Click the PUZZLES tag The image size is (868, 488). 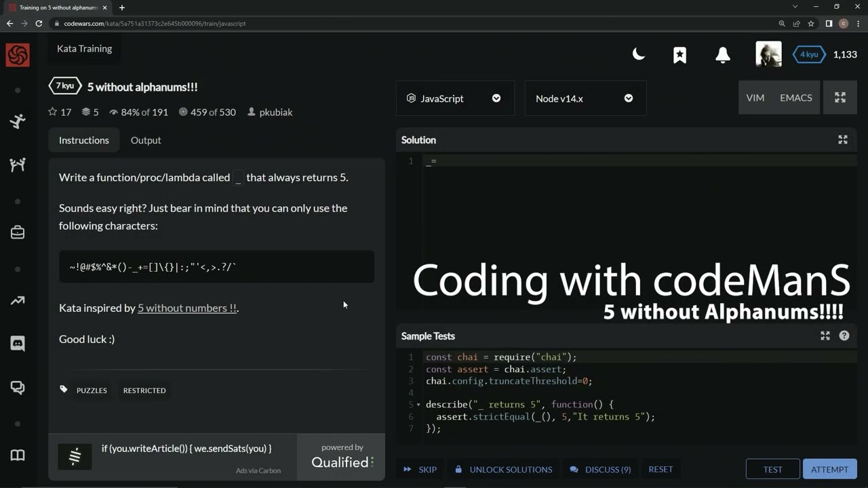(x=92, y=390)
